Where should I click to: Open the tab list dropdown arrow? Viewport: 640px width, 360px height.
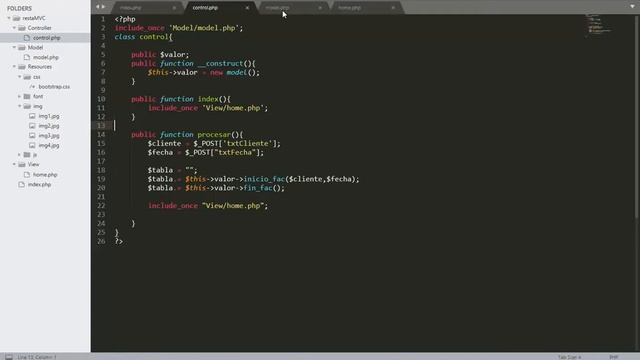coord(632,6)
